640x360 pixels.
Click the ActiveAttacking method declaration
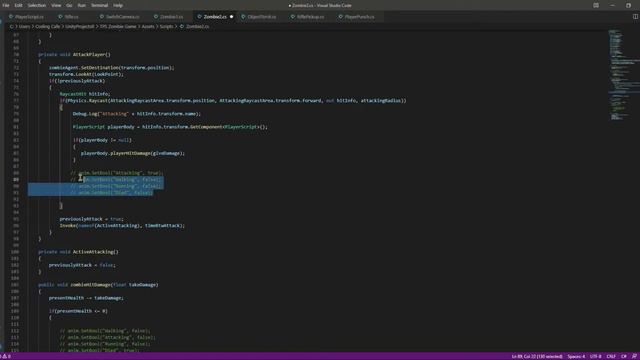tap(78, 252)
